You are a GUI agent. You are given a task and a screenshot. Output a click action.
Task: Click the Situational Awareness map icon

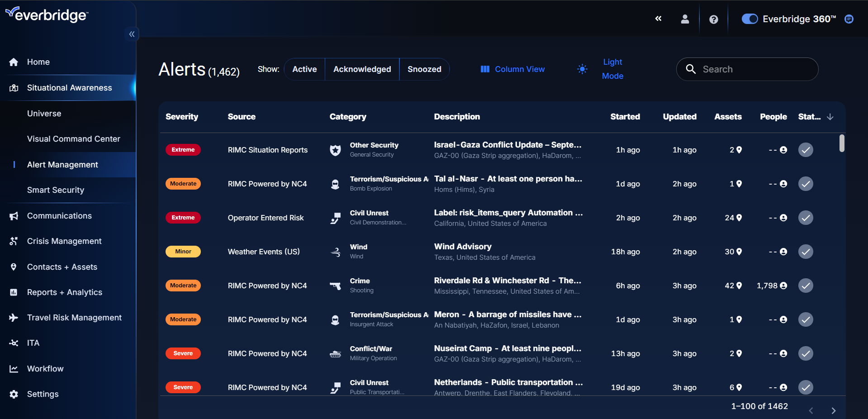tap(14, 88)
